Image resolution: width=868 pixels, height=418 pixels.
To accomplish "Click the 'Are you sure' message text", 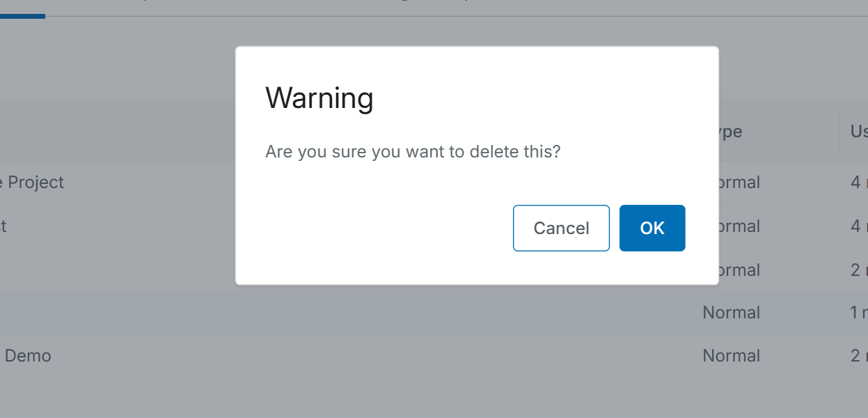I will pos(413,151).
